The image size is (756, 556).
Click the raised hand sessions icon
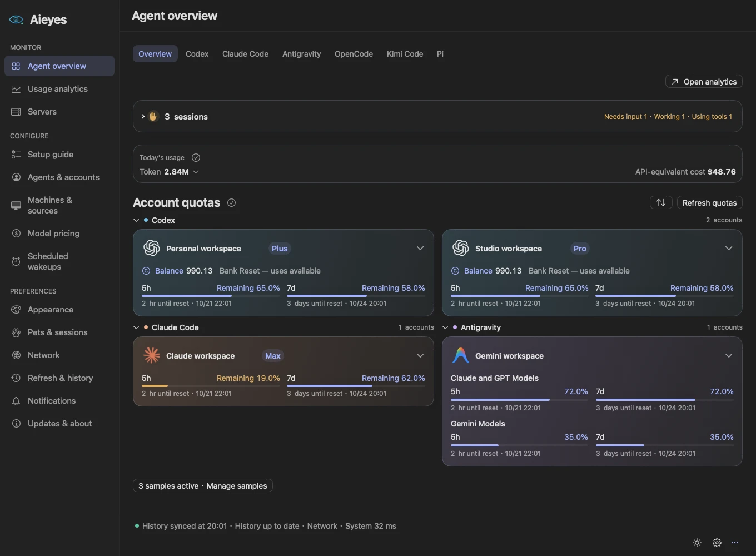153,117
